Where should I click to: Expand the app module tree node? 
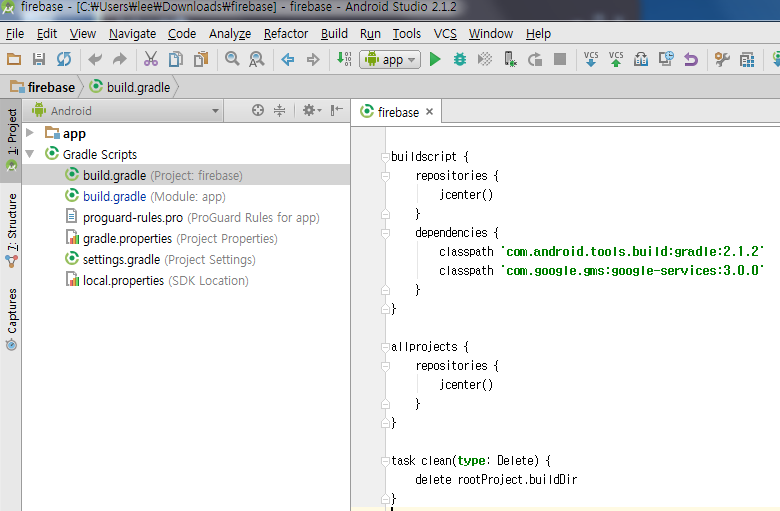tap(30, 133)
